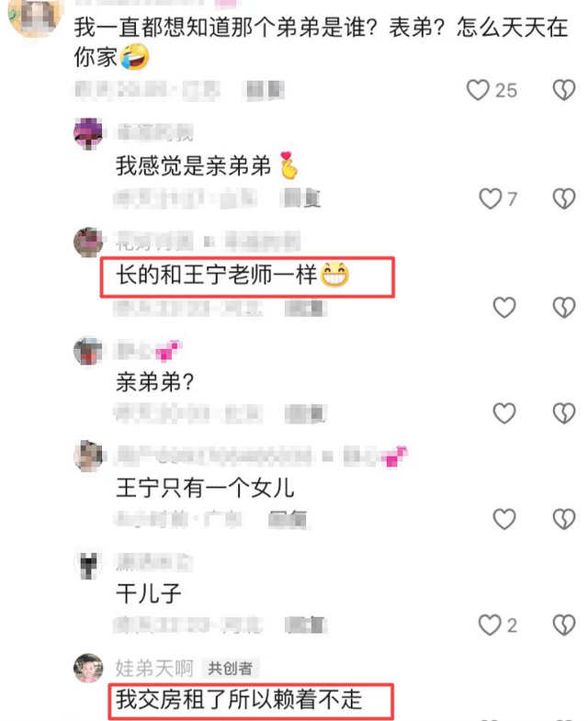Open 娃弟天啊 user profile name
Image resolution: width=588 pixels, height=721 pixels.
coord(154,668)
